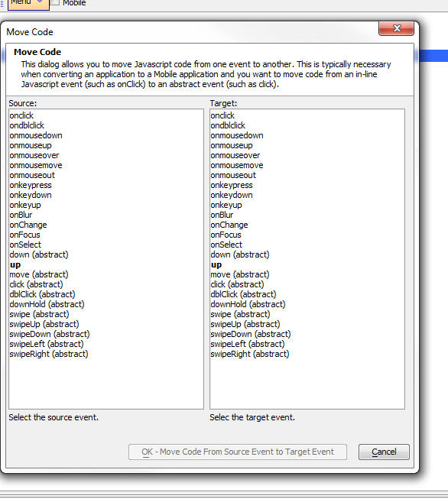Toggle the Mobile checkbox
This screenshot has width=448, height=499.
coord(55,2)
